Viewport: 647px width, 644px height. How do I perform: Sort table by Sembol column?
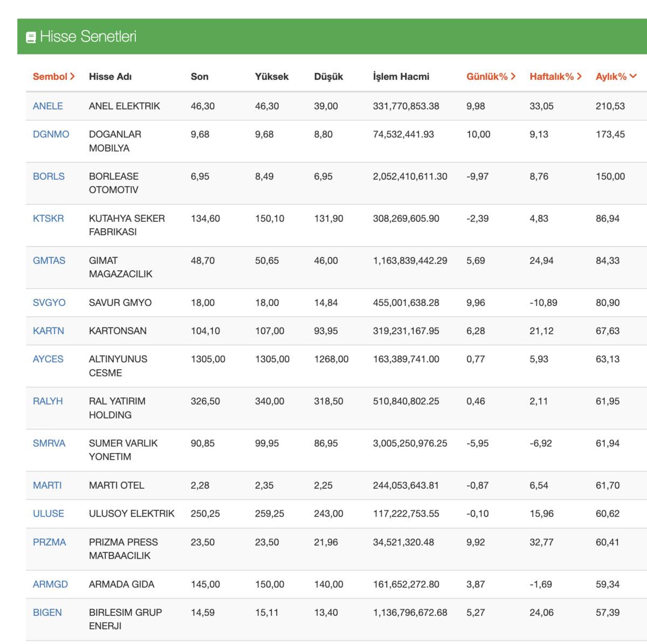click(x=53, y=77)
